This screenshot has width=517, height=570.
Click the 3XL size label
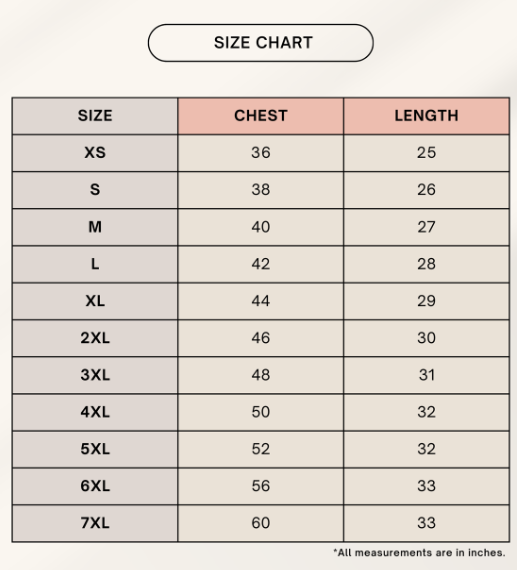click(x=95, y=375)
